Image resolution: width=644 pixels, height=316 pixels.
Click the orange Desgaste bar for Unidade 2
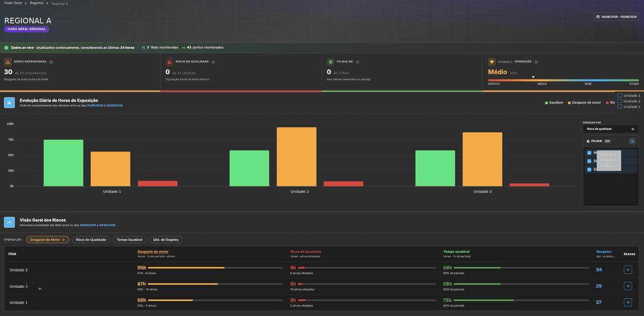click(296, 157)
